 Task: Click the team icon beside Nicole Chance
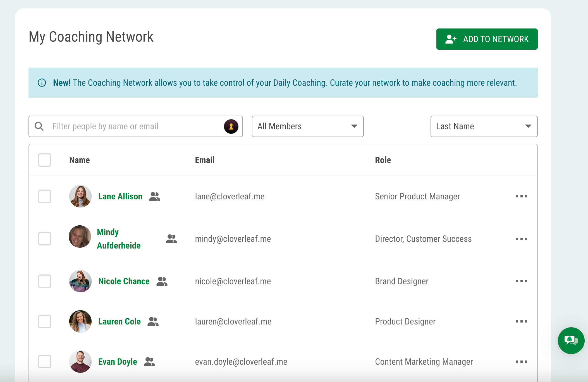click(x=162, y=281)
